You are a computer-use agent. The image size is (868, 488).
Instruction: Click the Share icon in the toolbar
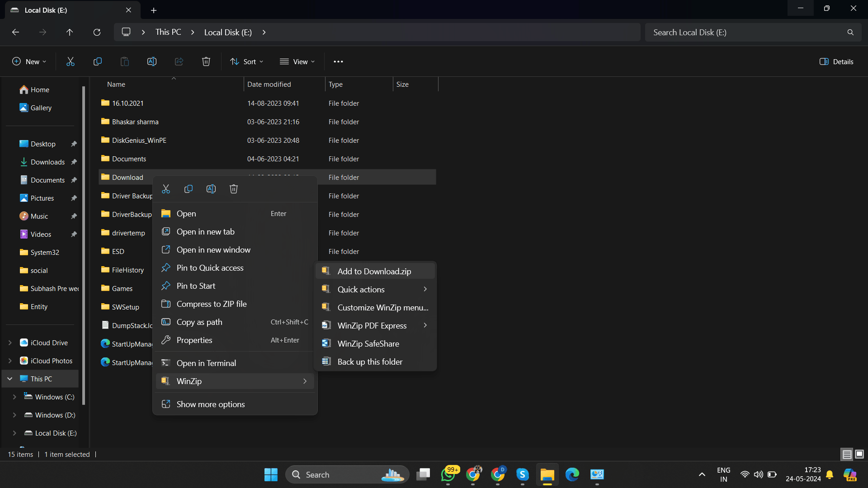coord(179,61)
